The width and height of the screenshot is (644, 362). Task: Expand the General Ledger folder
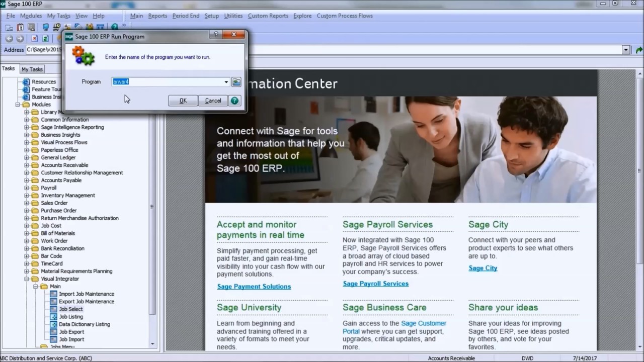click(27, 157)
